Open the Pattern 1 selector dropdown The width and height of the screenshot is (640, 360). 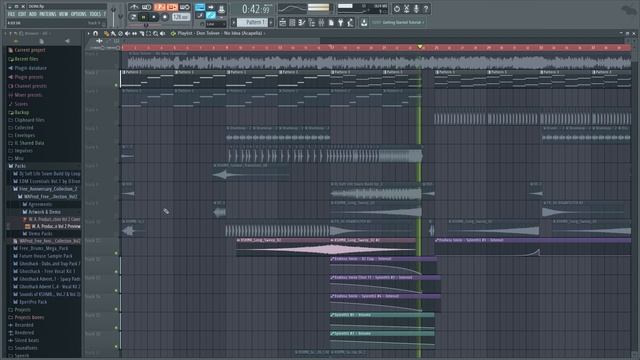[x=252, y=22]
